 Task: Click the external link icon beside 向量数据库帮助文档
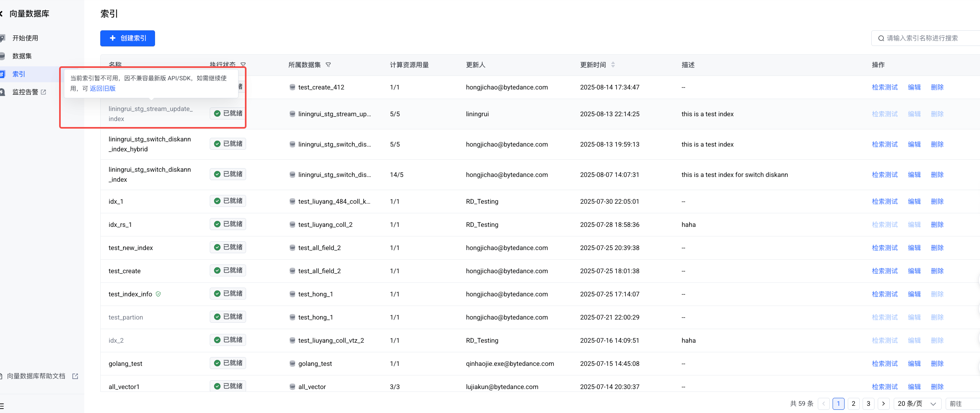(75, 376)
